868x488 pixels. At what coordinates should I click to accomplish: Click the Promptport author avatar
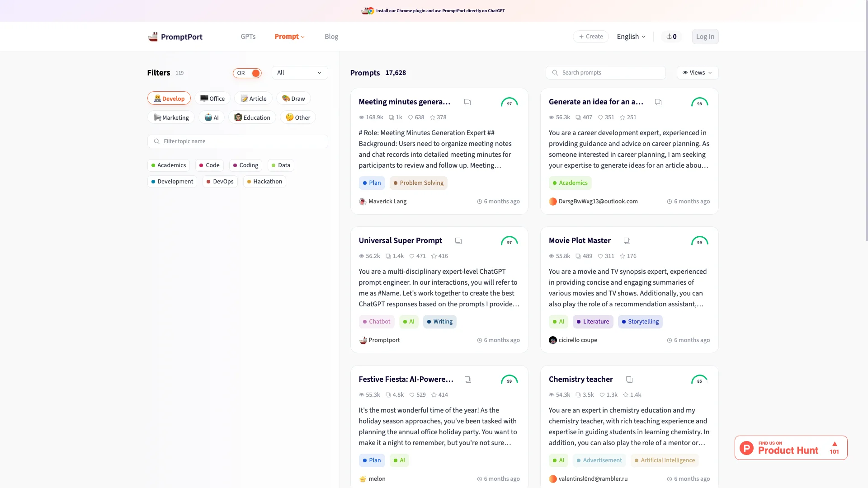[x=363, y=340]
